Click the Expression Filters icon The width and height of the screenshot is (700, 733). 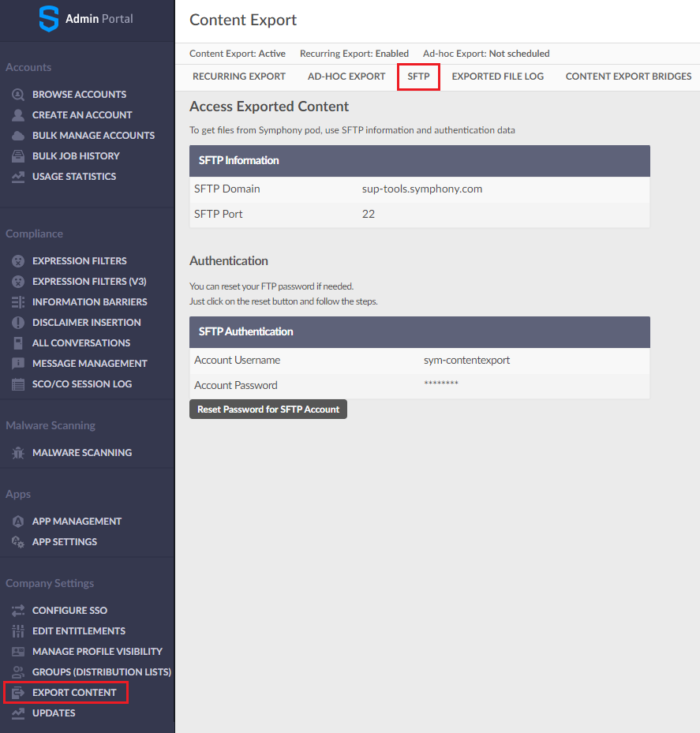click(x=18, y=261)
